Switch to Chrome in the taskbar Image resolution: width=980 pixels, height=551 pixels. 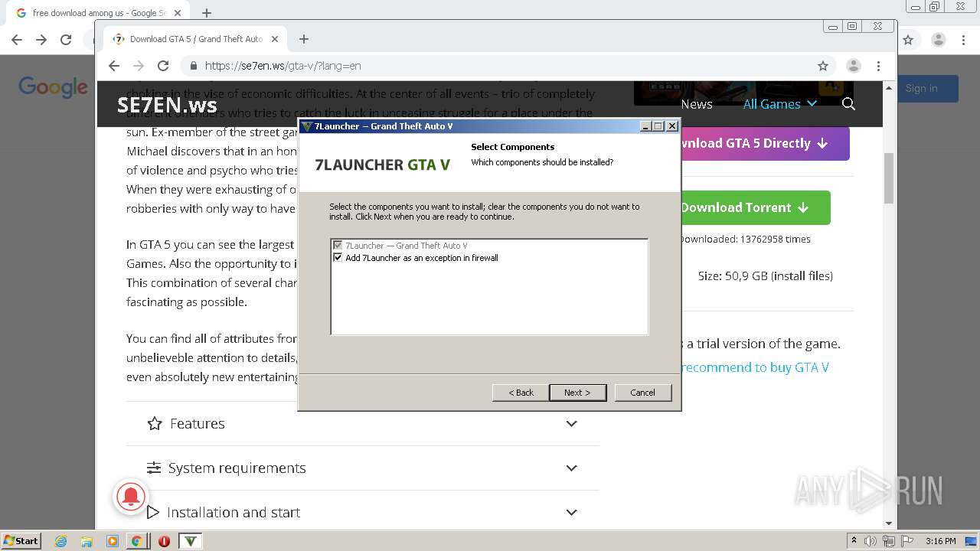(x=136, y=541)
